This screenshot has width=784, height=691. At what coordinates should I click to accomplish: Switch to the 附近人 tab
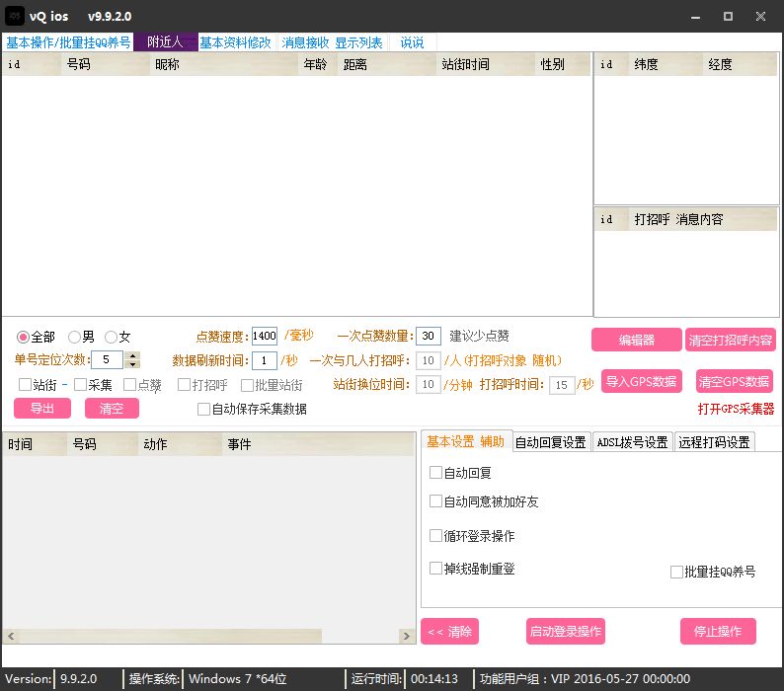coord(166,42)
